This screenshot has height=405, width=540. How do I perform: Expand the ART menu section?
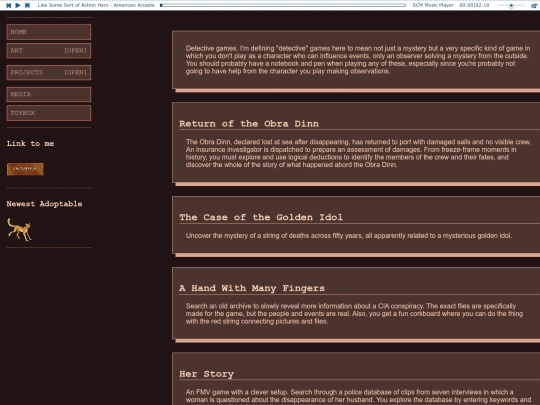click(49, 51)
